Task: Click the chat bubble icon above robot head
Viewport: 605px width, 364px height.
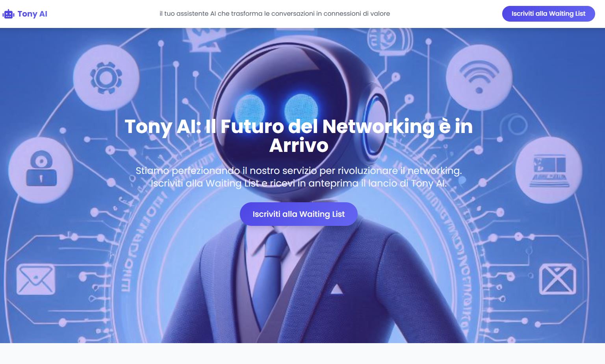Action: click(390, 40)
